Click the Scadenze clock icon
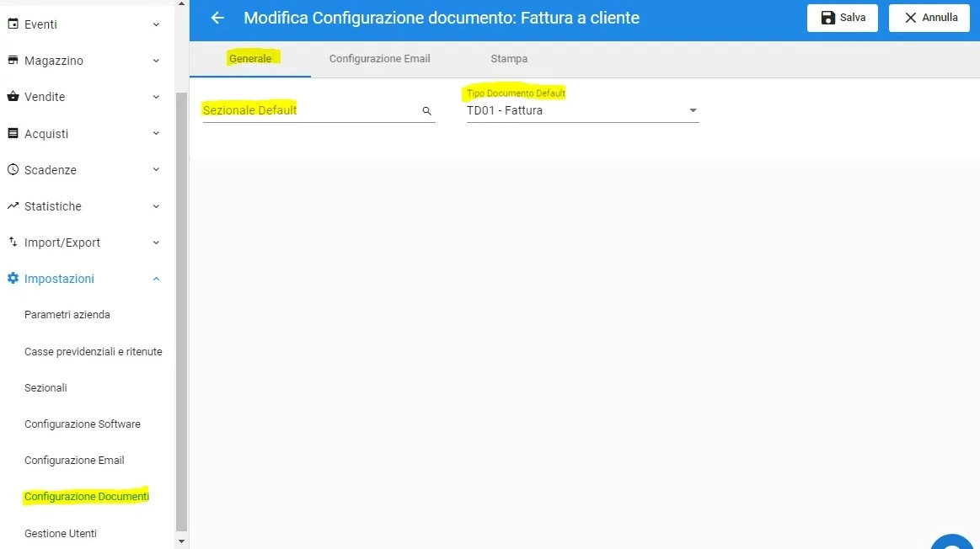 [13, 169]
